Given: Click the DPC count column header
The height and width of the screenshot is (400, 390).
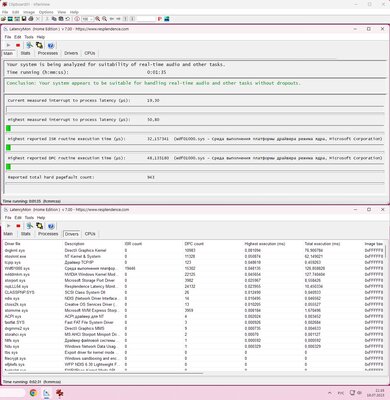Looking at the screenshot, I should tap(194, 244).
